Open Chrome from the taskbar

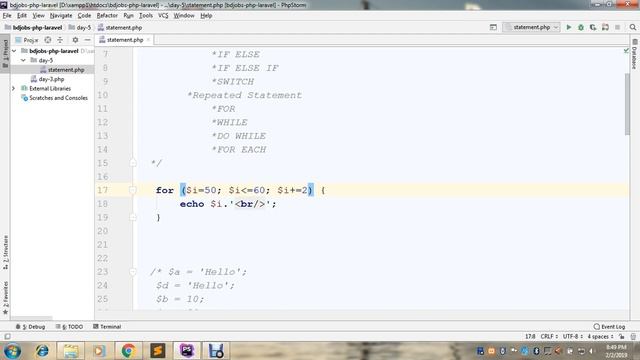click(x=128, y=351)
